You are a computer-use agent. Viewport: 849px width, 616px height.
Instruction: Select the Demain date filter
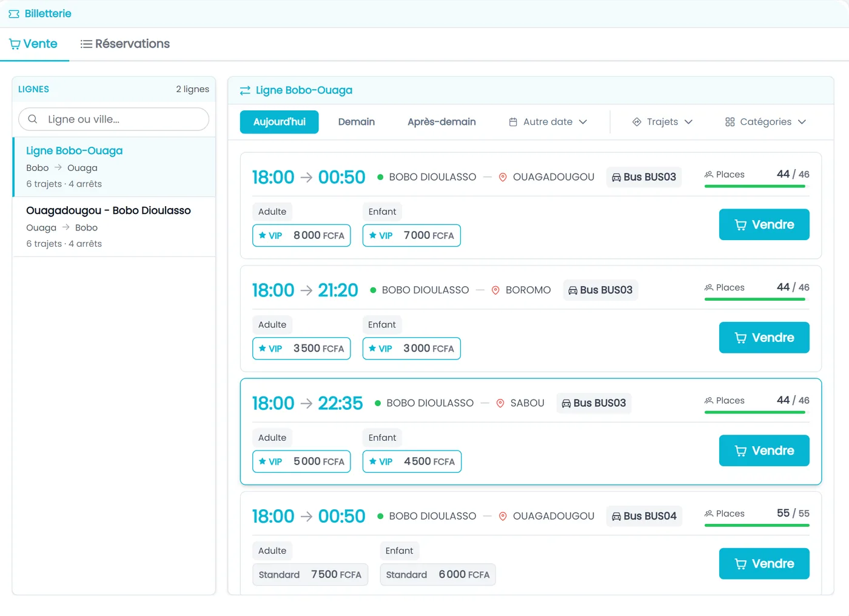357,122
